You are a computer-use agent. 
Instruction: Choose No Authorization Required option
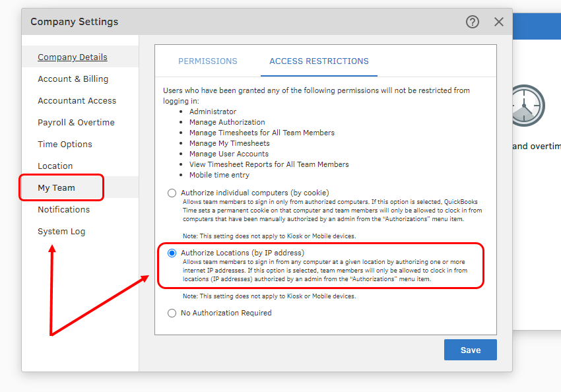coord(172,313)
